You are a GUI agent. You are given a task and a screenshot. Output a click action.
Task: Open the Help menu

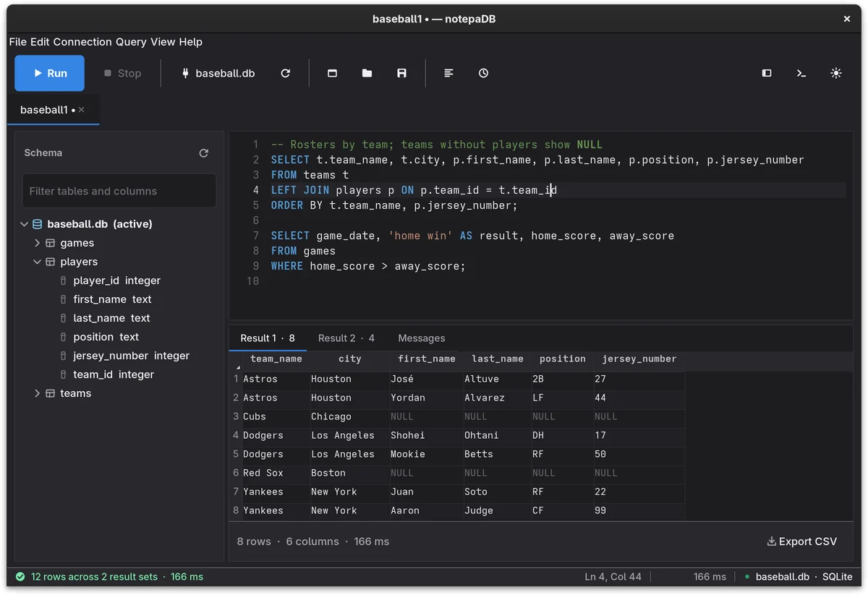pyautogui.click(x=190, y=42)
